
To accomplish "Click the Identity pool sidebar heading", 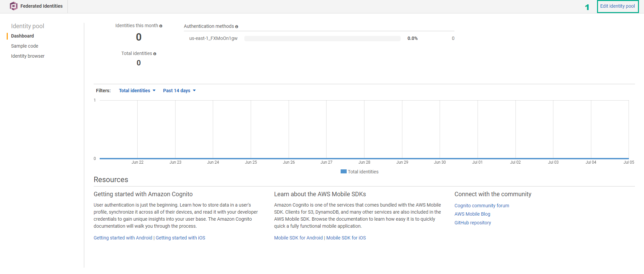I will tap(28, 26).
